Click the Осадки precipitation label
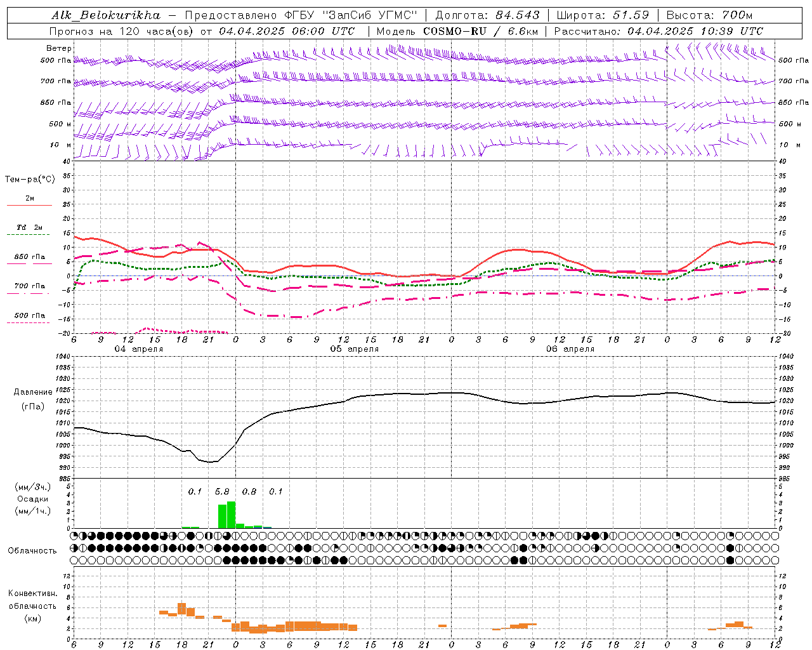This screenshot has width=812, height=650. pyautogui.click(x=33, y=499)
